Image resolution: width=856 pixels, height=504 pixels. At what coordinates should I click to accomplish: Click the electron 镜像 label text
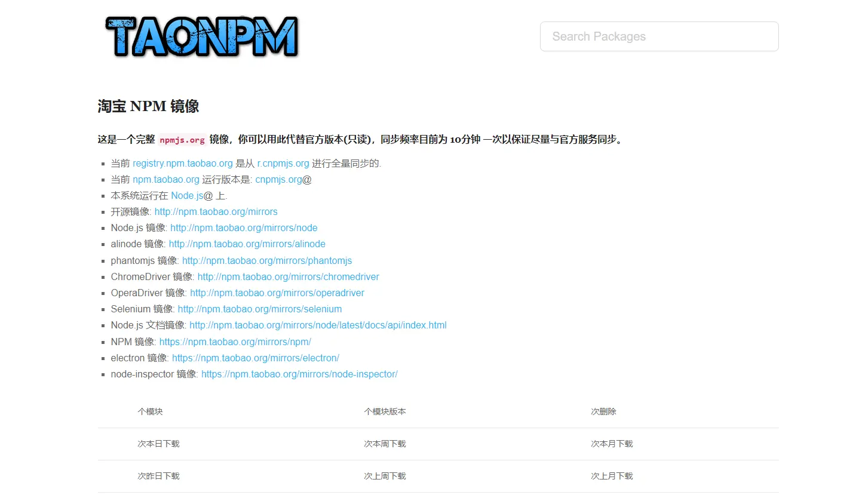point(140,358)
